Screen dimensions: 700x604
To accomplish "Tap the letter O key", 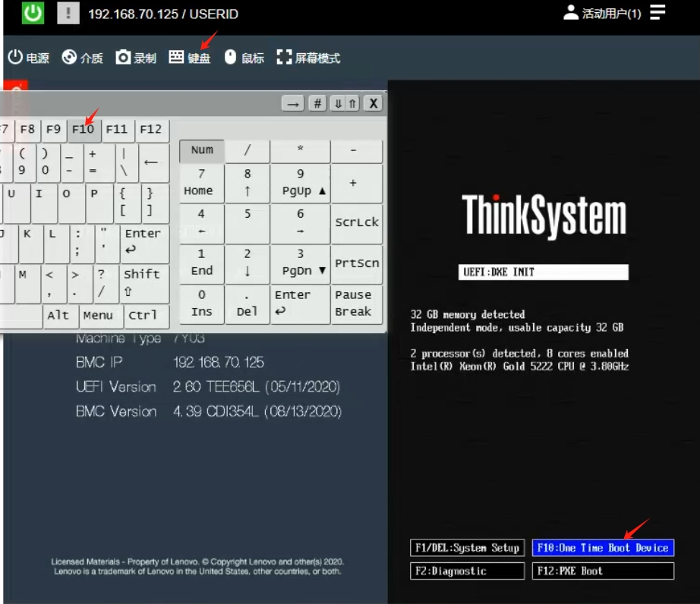I will (x=71, y=204).
